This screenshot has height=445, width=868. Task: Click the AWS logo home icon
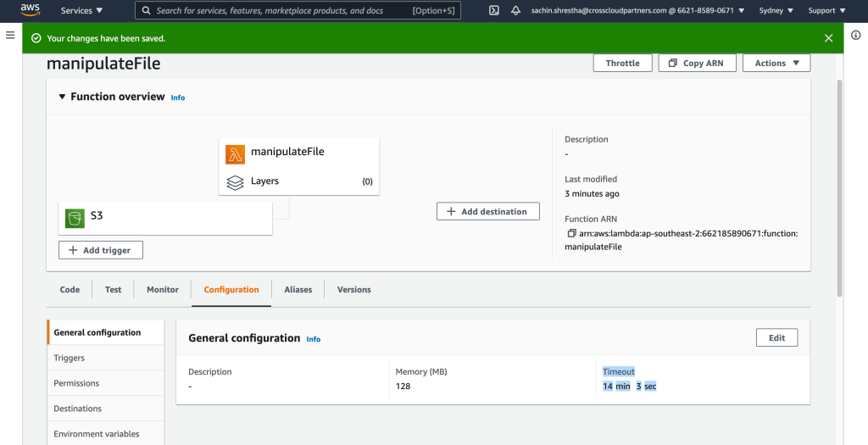[30, 10]
